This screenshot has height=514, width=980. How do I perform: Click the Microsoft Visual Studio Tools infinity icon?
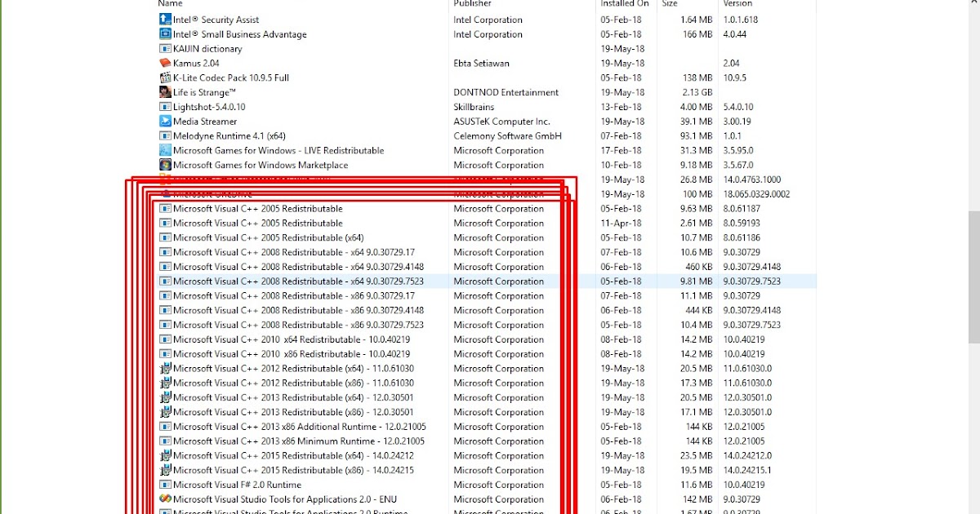[x=165, y=498]
